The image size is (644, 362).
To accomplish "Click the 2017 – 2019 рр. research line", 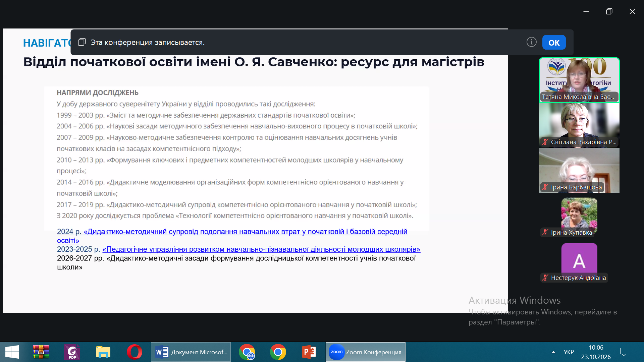I will pyautogui.click(x=236, y=205).
